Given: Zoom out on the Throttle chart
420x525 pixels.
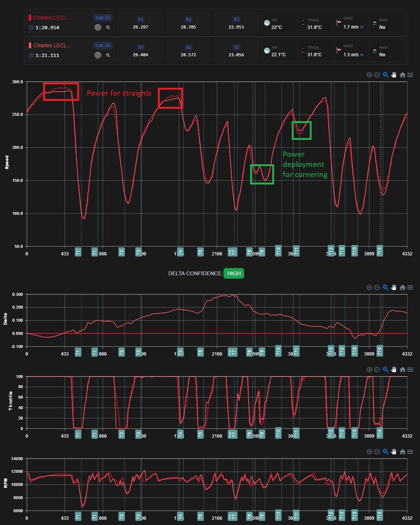Looking at the screenshot, I should point(377,370).
